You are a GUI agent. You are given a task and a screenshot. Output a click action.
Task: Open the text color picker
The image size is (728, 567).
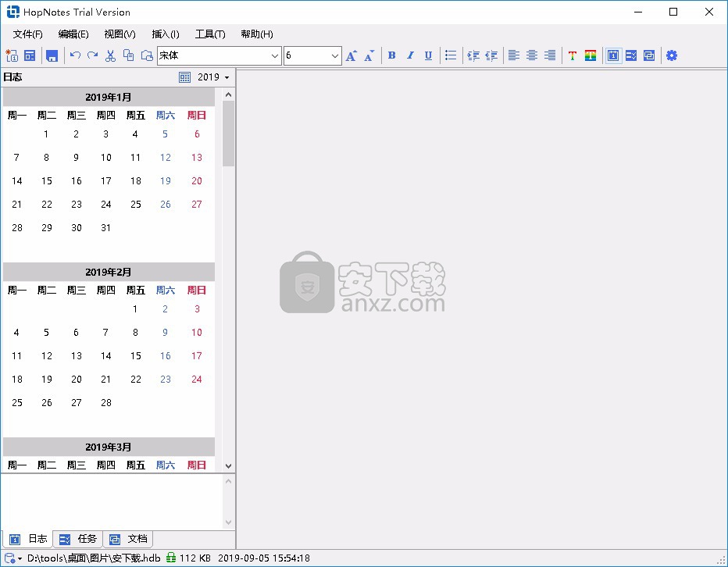click(573, 55)
